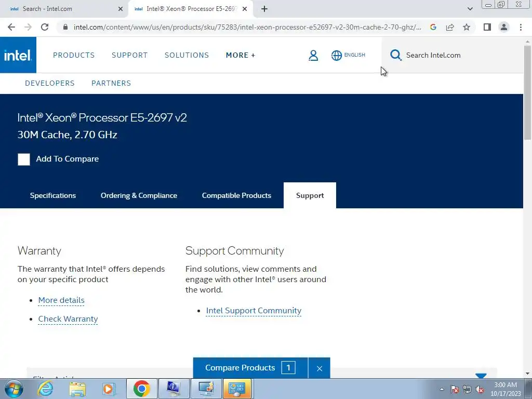
Task: Expand the MORE + navigation menu
Action: pyautogui.click(x=241, y=55)
